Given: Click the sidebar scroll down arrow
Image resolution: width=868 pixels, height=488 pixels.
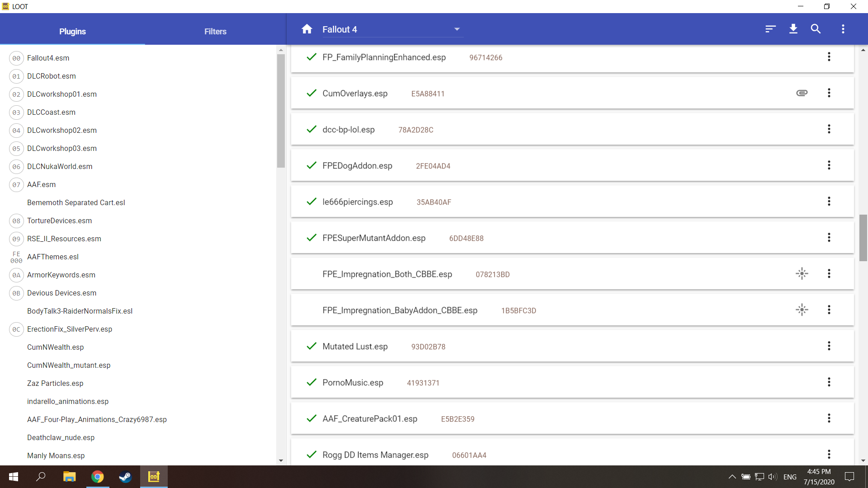Looking at the screenshot, I should tap(281, 460).
